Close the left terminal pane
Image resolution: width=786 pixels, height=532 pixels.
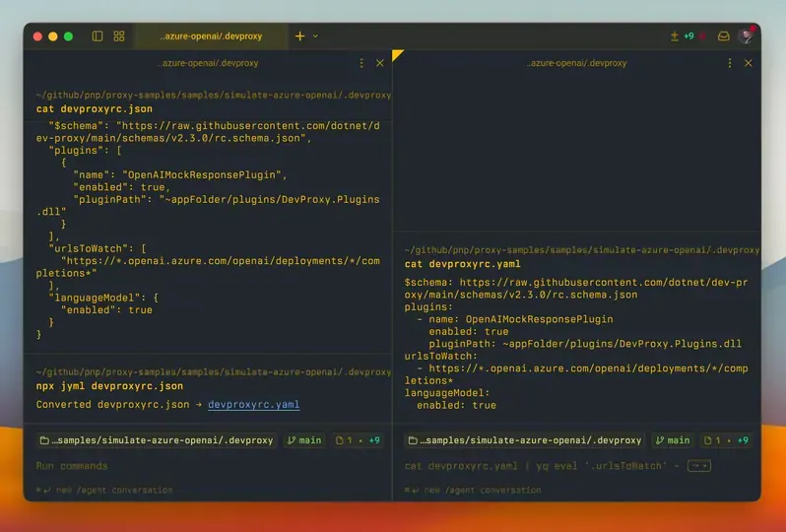click(380, 63)
